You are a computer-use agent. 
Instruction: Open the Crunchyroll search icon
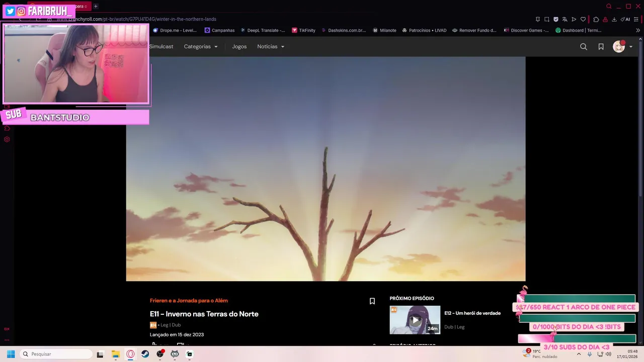pyautogui.click(x=584, y=46)
